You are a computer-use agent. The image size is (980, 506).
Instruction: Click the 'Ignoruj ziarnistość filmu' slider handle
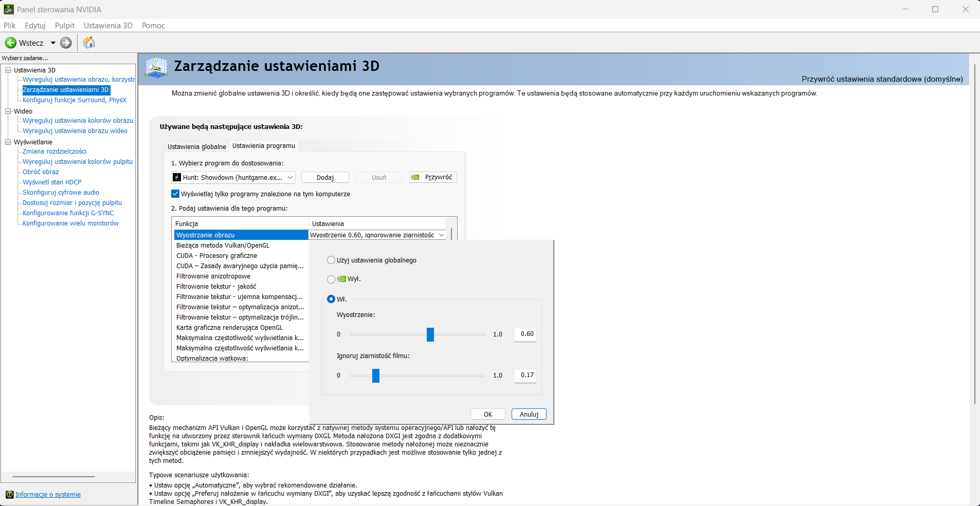pos(376,376)
